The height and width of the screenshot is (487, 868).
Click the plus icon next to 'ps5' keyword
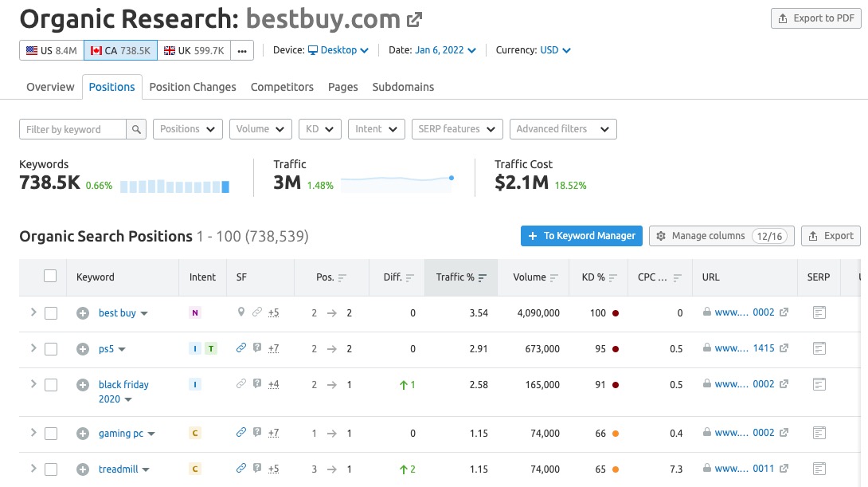(83, 349)
